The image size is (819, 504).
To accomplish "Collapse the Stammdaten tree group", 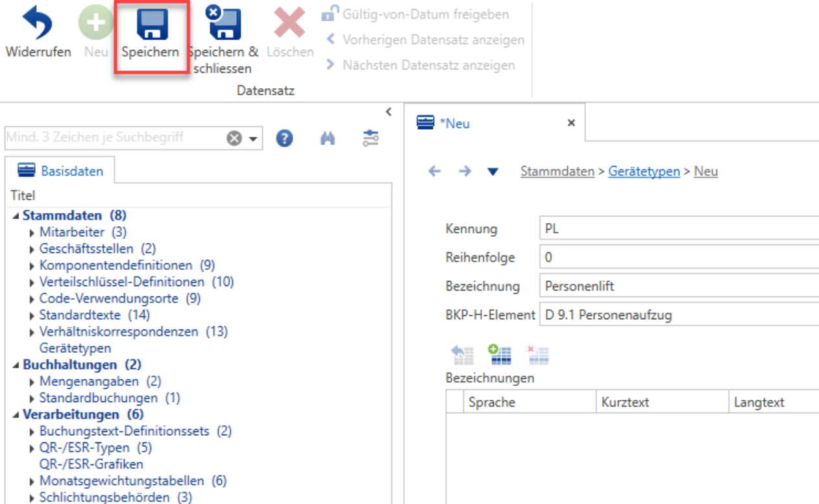I will (x=16, y=215).
